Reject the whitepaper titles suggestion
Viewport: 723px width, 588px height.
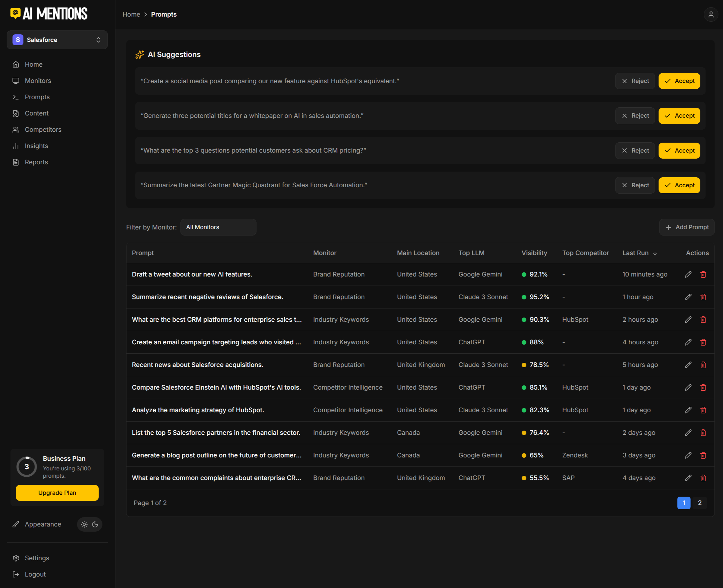pyautogui.click(x=635, y=116)
